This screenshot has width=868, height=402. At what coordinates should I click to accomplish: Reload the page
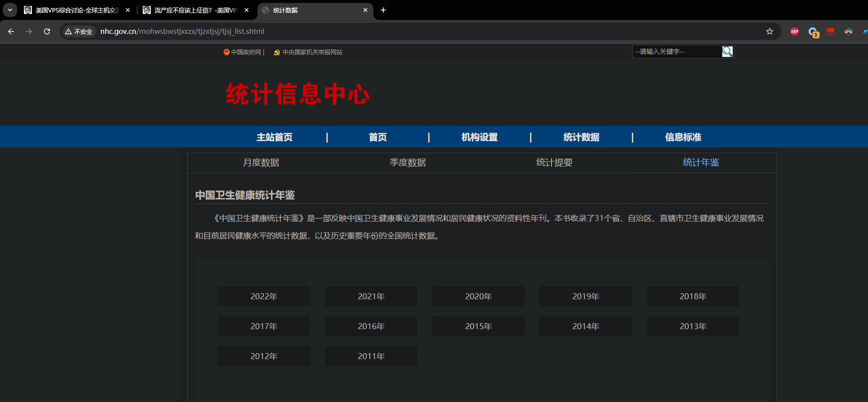(x=47, y=31)
